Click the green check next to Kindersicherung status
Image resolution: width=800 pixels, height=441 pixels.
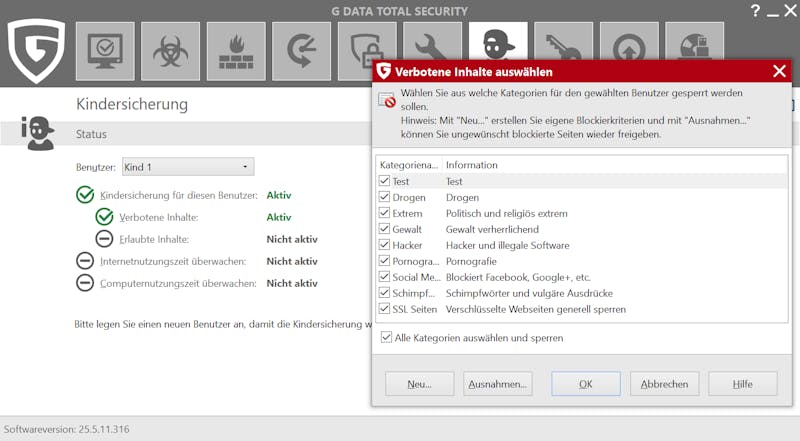(85, 195)
